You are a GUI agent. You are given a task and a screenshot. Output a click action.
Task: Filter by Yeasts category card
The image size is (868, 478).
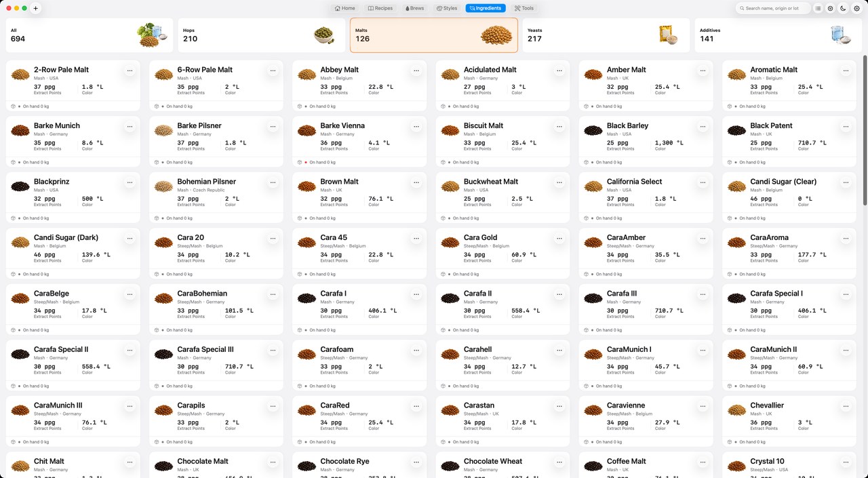tap(606, 35)
